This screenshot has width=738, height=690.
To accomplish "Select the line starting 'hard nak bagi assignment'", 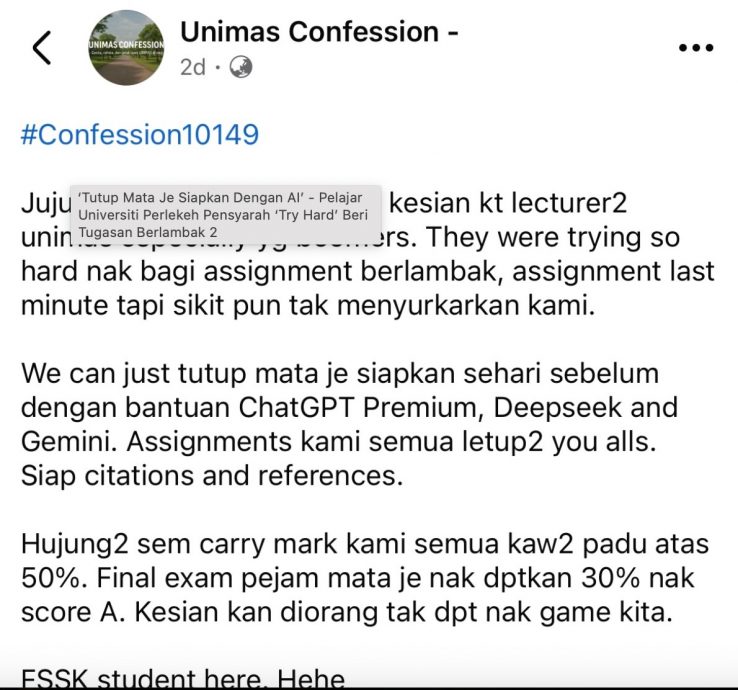I will tap(368, 272).
